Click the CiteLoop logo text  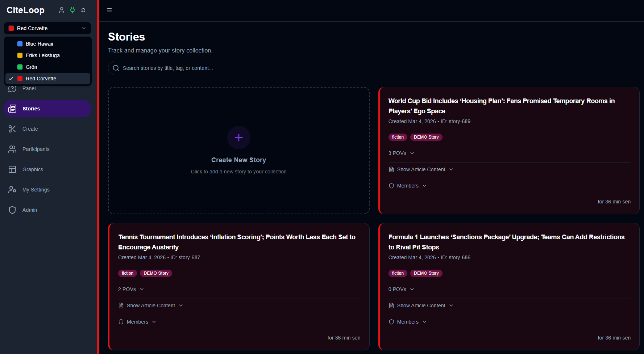coord(25,10)
